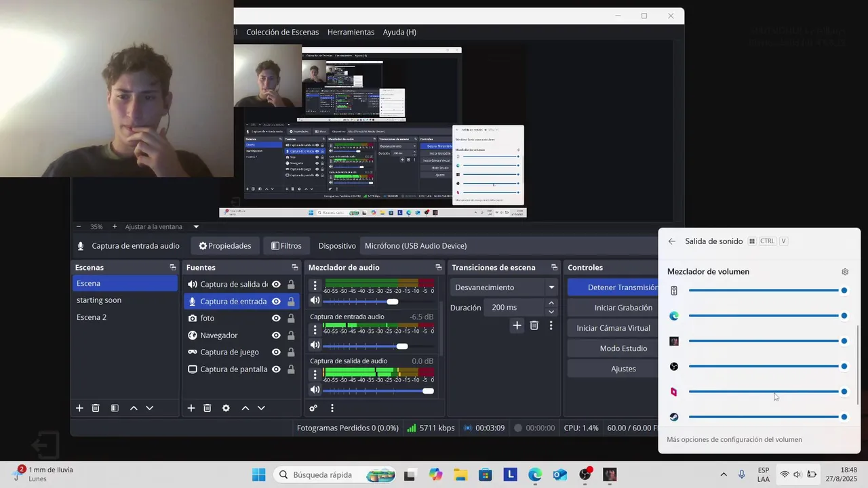Add a new scene with the plus icon

79,408
